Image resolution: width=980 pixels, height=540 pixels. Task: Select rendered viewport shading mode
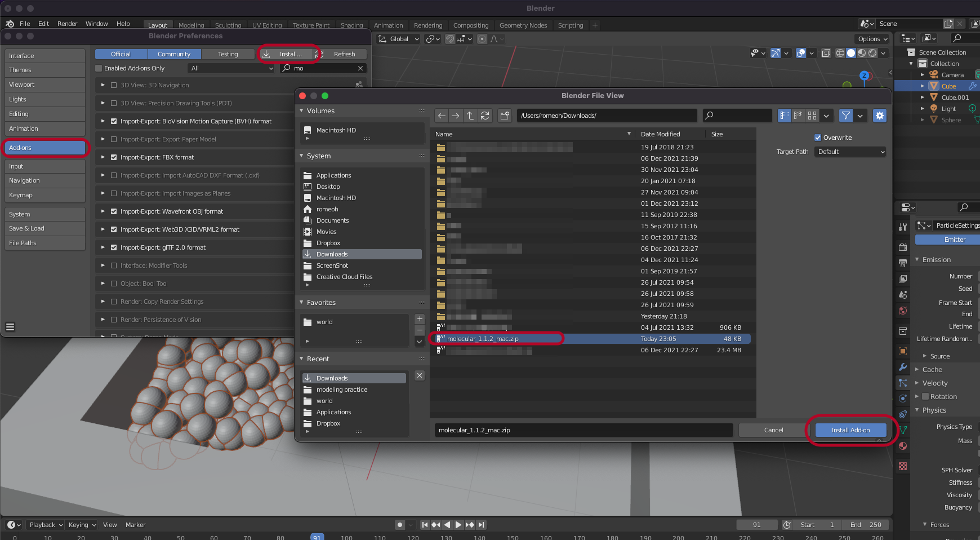click(872, 53)
